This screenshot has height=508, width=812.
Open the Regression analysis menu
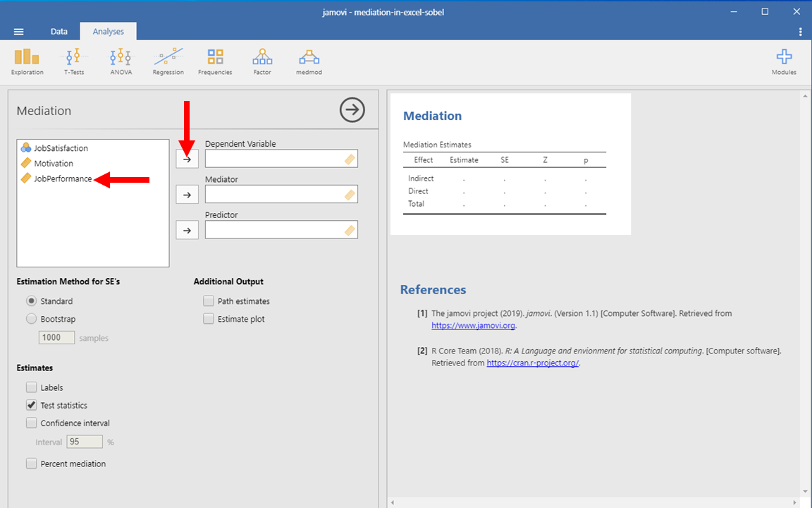coord(168,61)
